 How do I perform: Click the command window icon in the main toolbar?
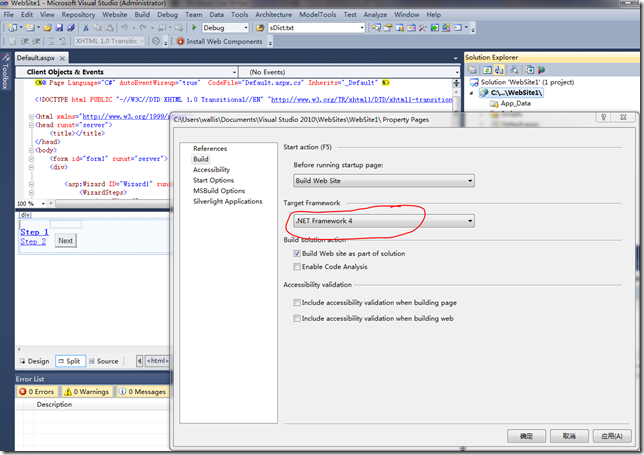[458, 28]
